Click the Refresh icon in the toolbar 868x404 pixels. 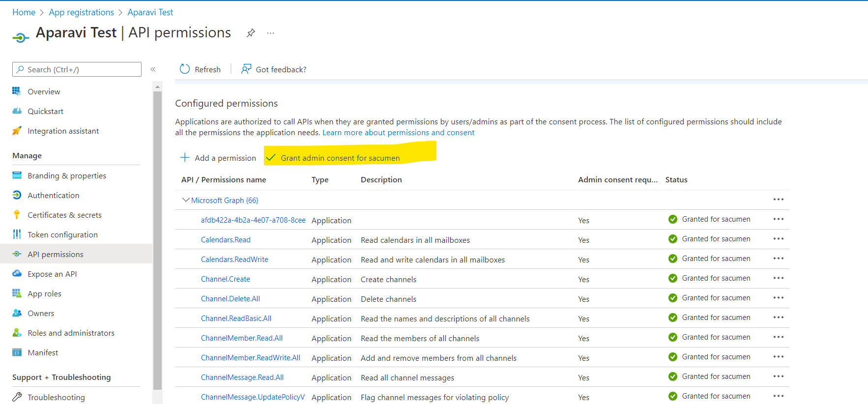pos(185,69)
